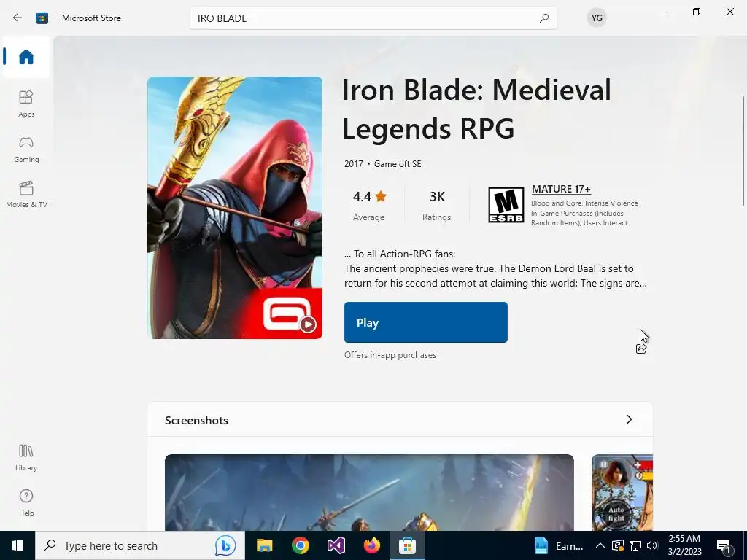Click the Iron Blade title text
Image resolution: width=747 pixels, height=560 pixels.
tap(476, 109)
